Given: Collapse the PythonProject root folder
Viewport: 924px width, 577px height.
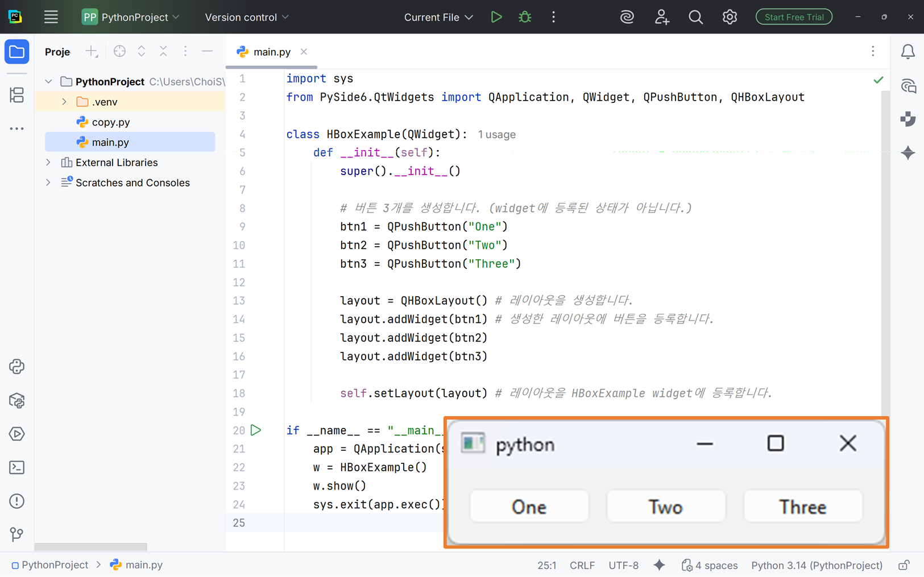Looking at the screenshot, I should click(x=49, y=82).
